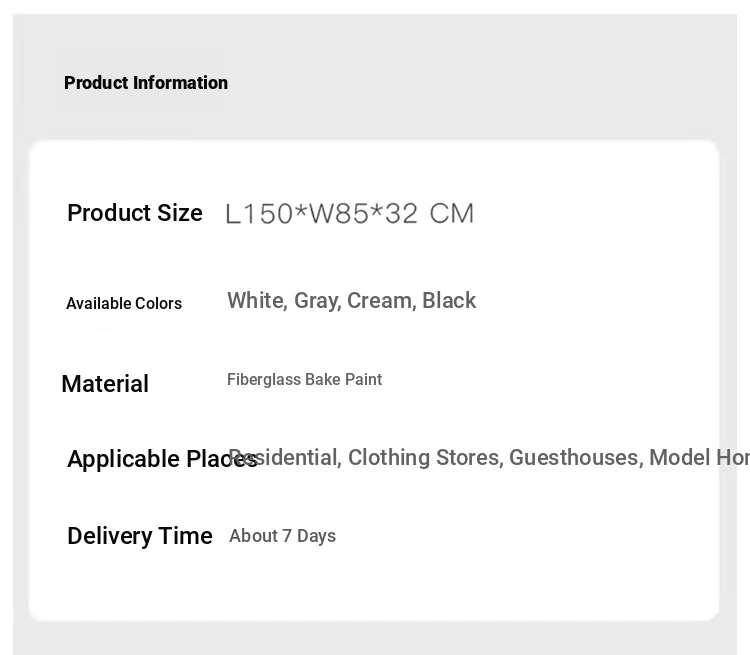Select the Applicable Places label

coord(162,459)
